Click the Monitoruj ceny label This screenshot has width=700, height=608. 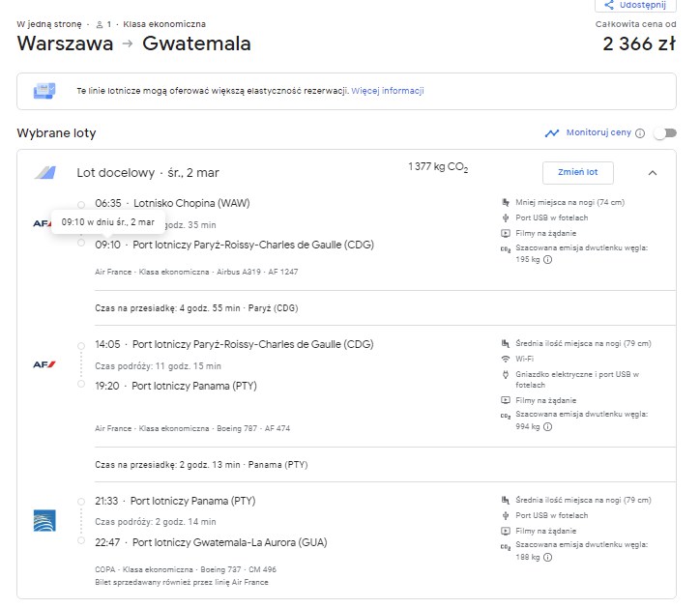click(x=598, y=132)
